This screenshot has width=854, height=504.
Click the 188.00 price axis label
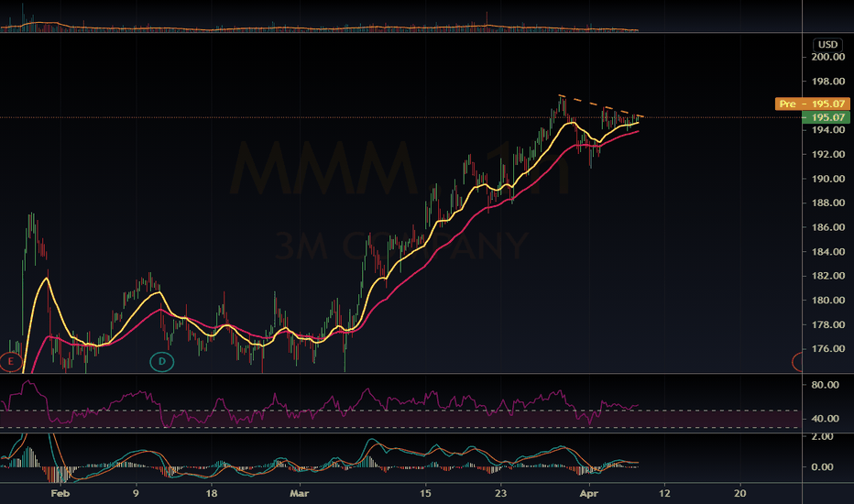tap(827, 203)
